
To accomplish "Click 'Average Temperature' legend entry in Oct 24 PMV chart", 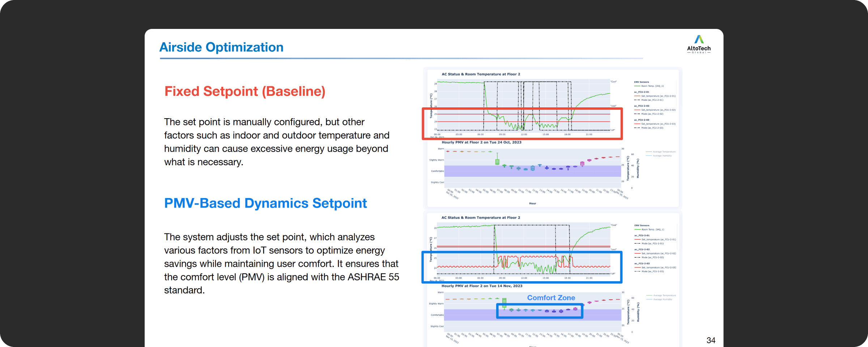I will (x=661, y=152).
